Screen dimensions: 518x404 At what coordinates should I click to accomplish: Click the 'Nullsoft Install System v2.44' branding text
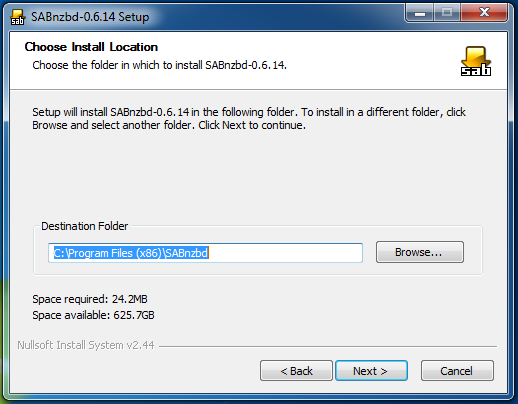(x=86, y=345)
